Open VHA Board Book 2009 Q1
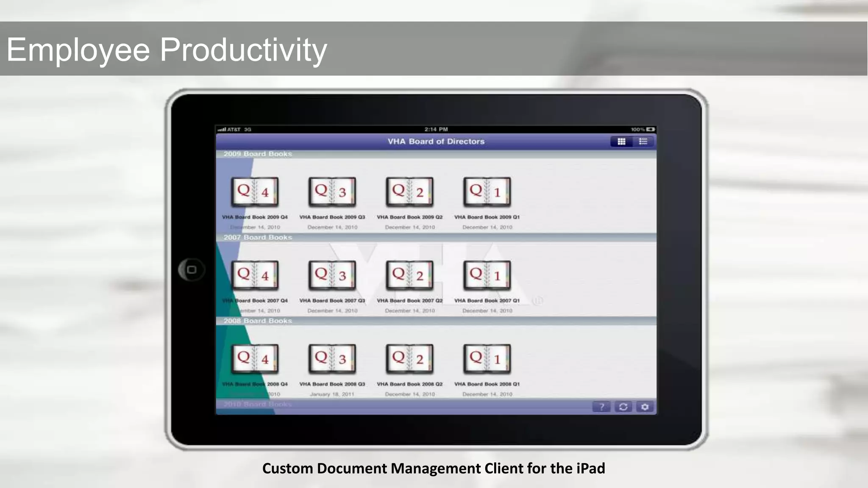Image resolution: width=868 pixels, height=488 pixels. coord(487,192)
